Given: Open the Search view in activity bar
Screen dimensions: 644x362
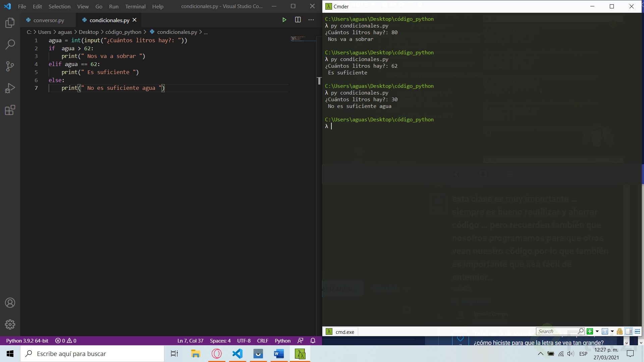Looking at the screenshot, I should (10, 44).
